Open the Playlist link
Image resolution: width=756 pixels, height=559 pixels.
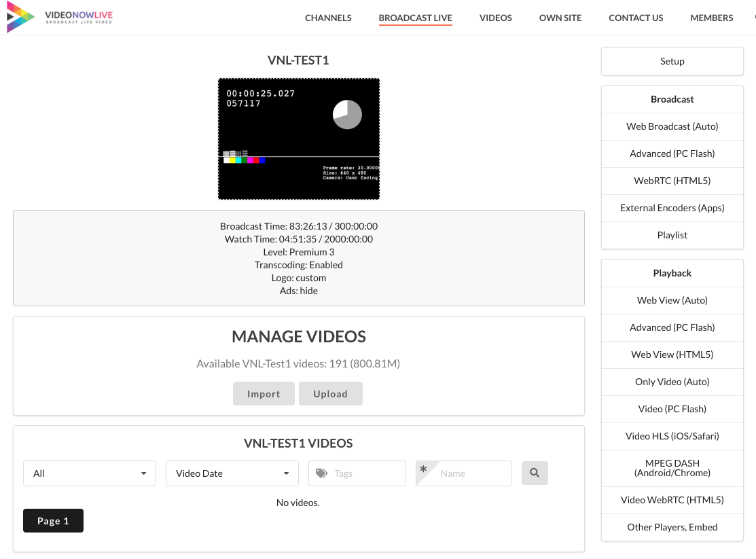672,235
